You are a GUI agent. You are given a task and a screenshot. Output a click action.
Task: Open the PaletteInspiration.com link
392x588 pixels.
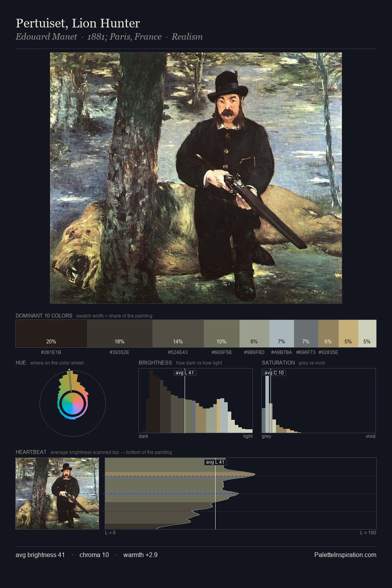(x=345, y=555)
